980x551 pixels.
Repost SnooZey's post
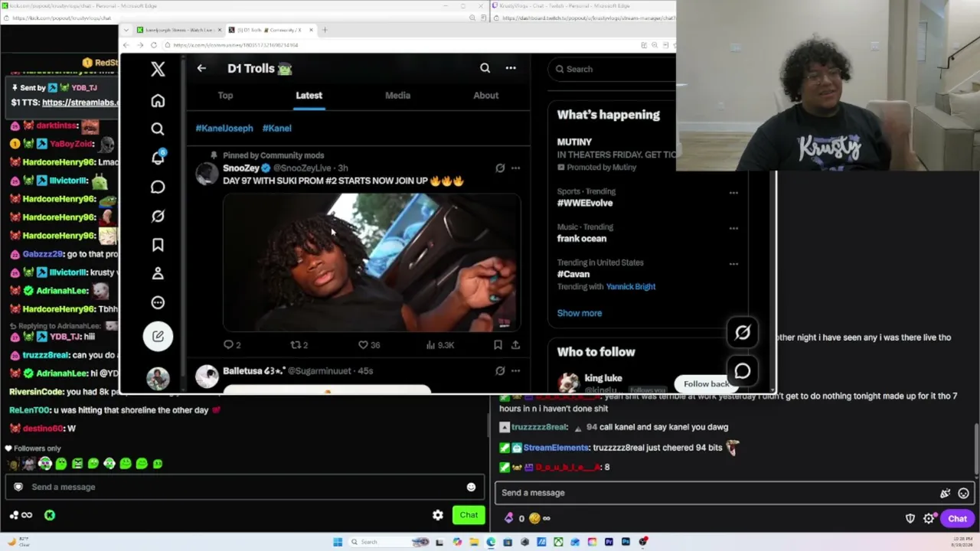coord(299,345)
